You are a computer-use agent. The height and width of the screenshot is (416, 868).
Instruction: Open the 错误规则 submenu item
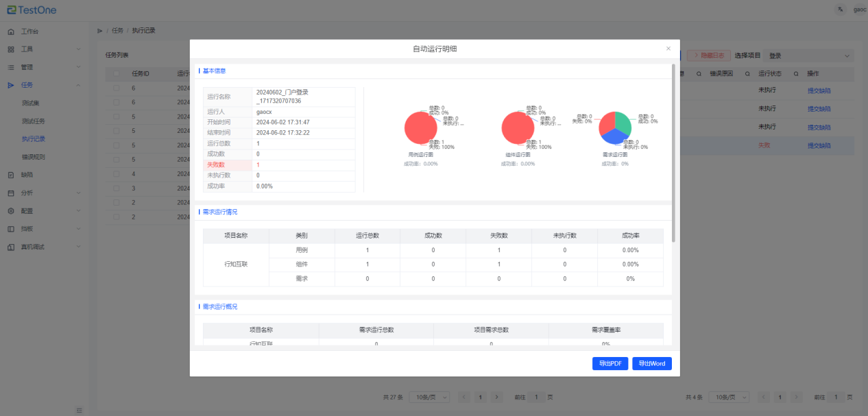coord(34,157)
